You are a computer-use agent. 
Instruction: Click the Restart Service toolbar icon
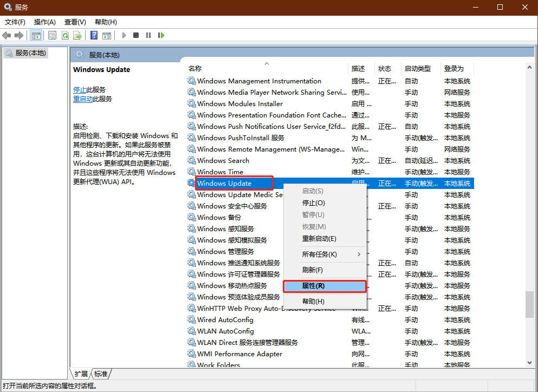pyautogui.click(x=161, y=35)
